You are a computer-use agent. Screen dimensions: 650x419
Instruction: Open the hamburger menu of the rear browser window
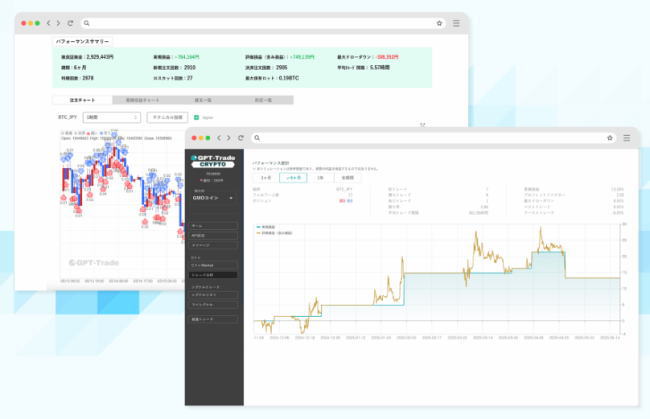456,23
